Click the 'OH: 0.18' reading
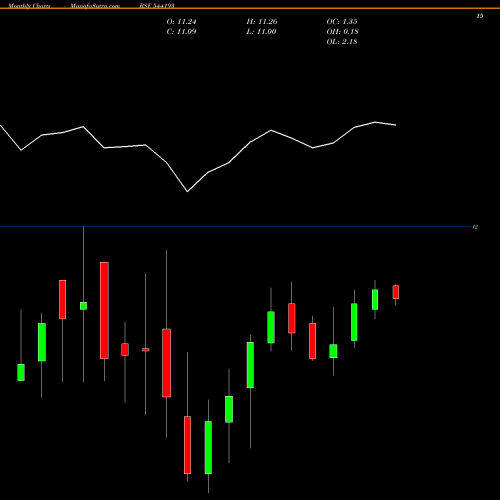This screenshot has width=500, height=500. click(342, 32)
